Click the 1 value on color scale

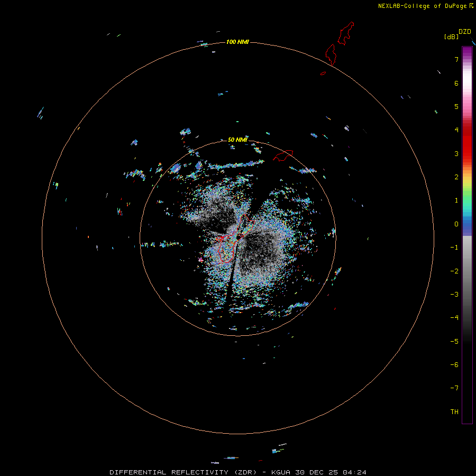pyautogui.click(x=456, y=200)
